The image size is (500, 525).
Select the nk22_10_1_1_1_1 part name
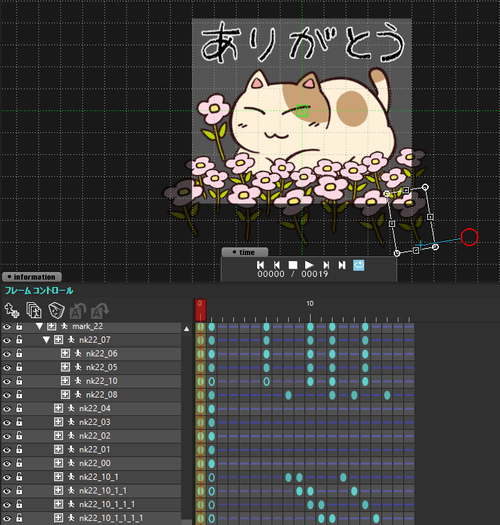coord(111,518)
